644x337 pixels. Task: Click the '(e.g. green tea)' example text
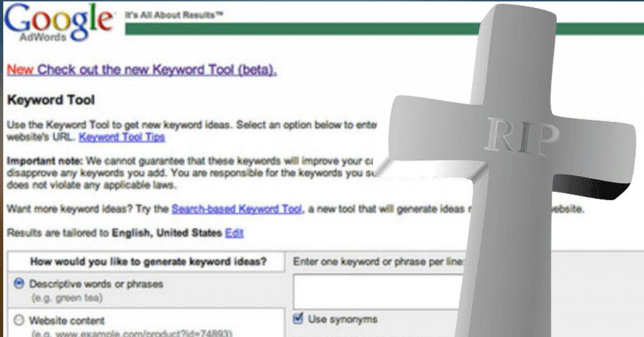point(67,297)
